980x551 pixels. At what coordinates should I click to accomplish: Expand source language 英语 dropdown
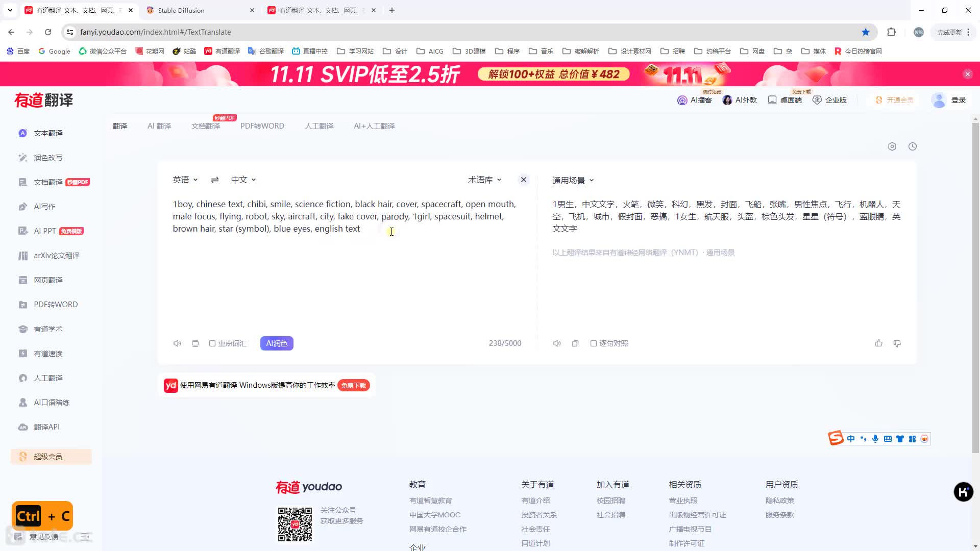185,180
